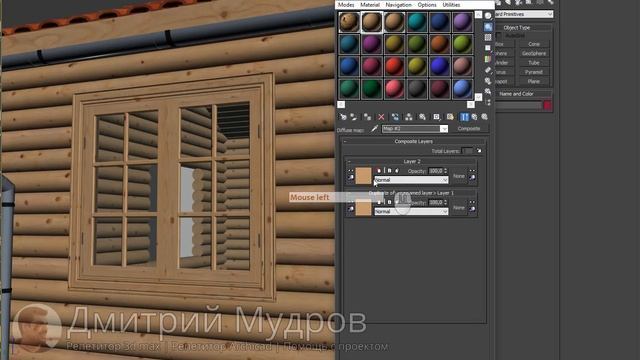
Task: Duplicate Layer 2 with its copy icon
Action: click(x=397, y=170)
